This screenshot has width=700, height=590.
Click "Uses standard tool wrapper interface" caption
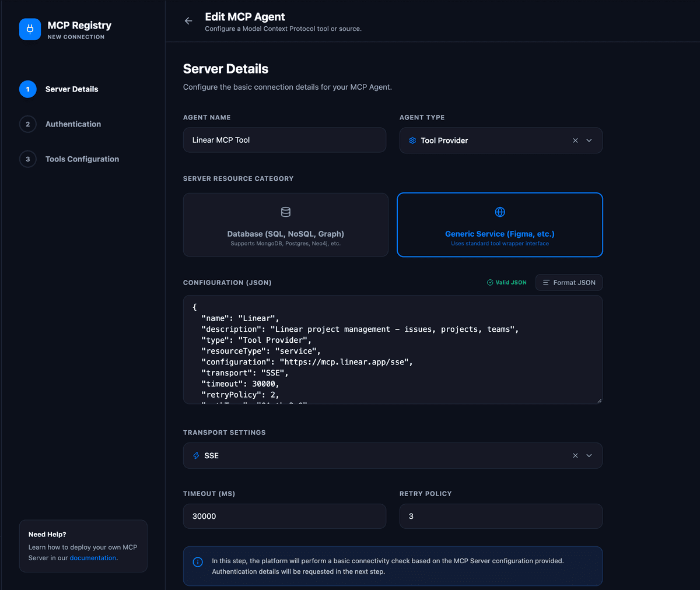coord(500,244)
